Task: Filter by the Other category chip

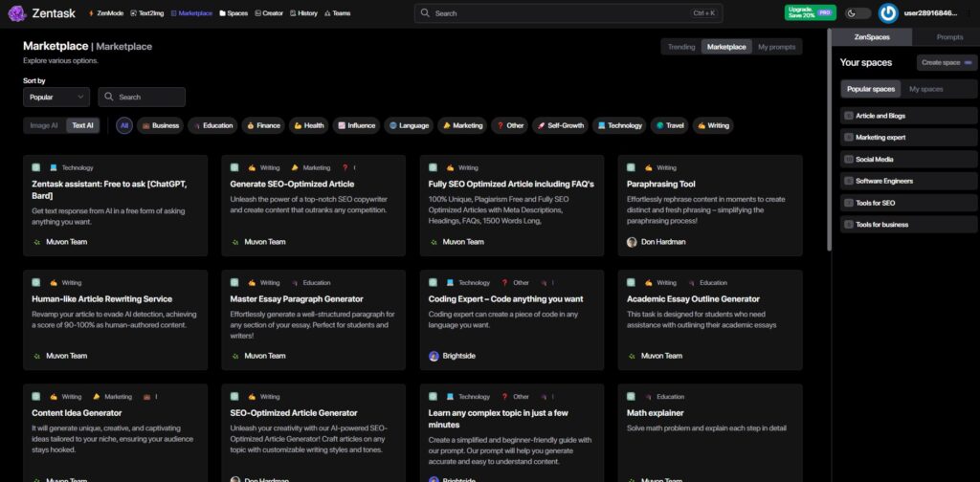Action: [510, 125]
